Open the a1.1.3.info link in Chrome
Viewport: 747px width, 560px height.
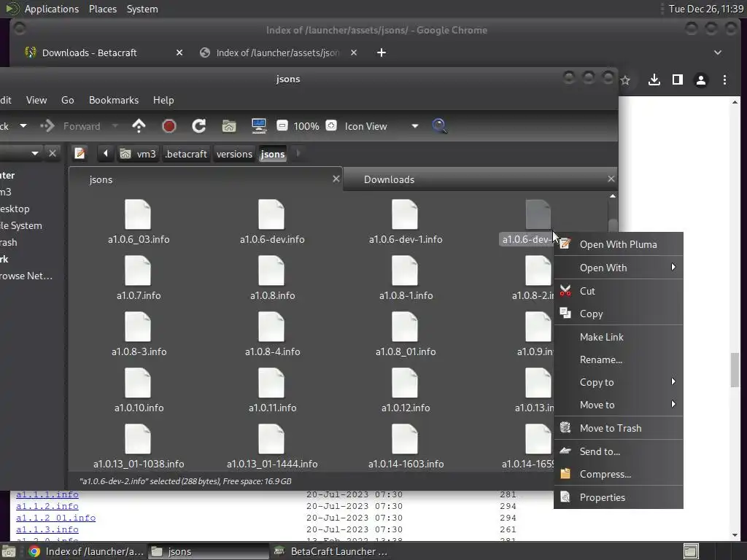[x=47, y=529]
